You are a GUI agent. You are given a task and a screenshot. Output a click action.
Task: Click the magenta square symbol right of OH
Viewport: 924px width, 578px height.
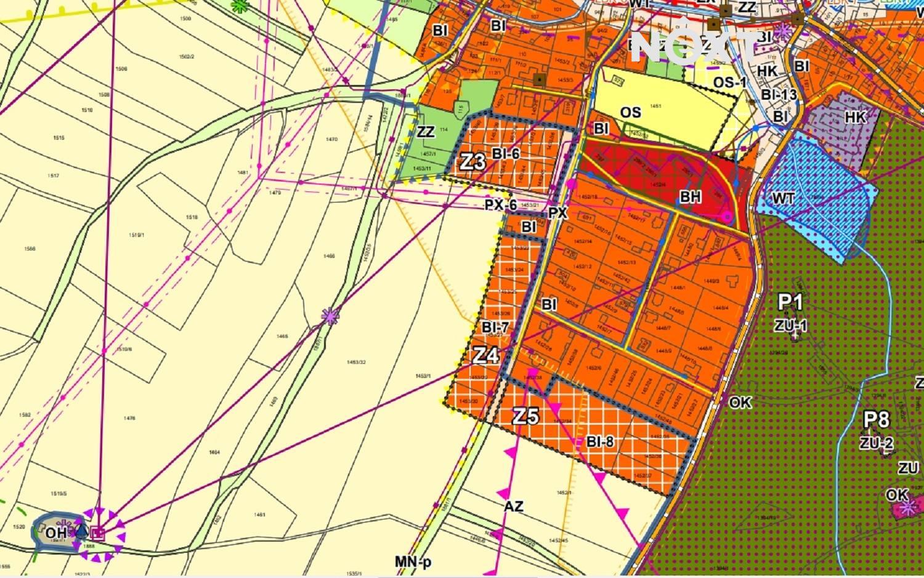click(99, 532)
